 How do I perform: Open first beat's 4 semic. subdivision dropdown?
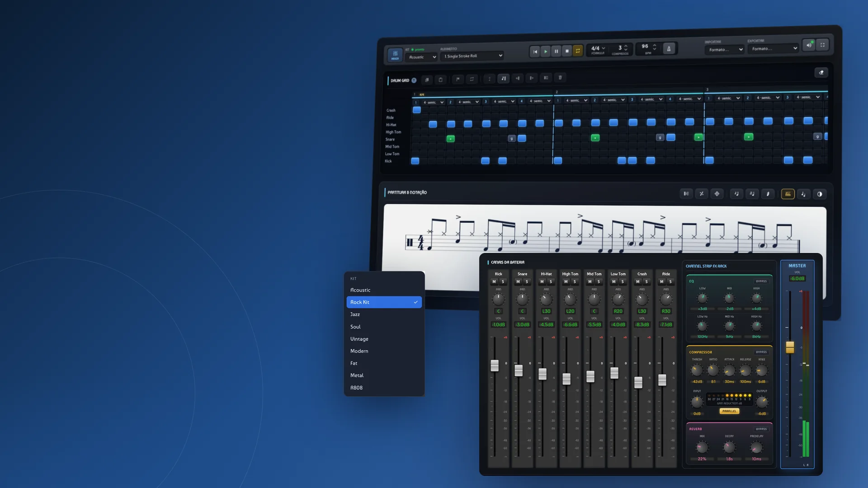pyautogui.click(x=434, y=103)
